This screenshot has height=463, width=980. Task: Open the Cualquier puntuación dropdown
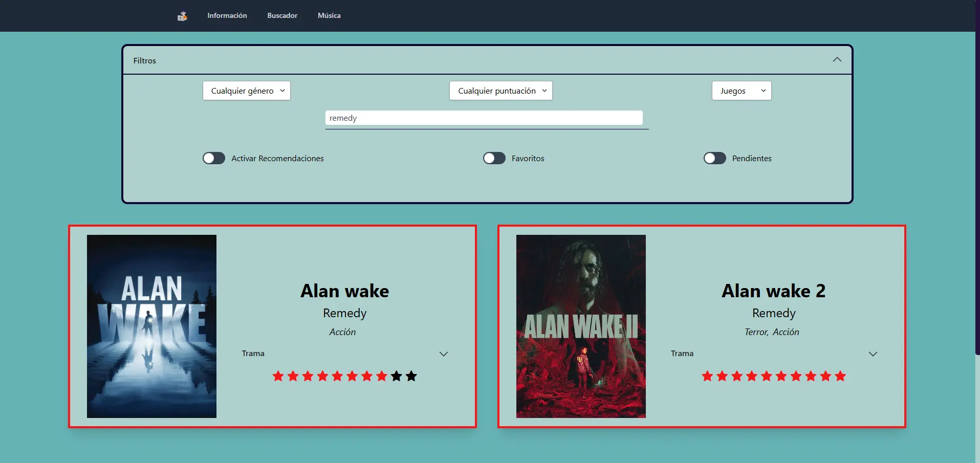coord(501,91)
